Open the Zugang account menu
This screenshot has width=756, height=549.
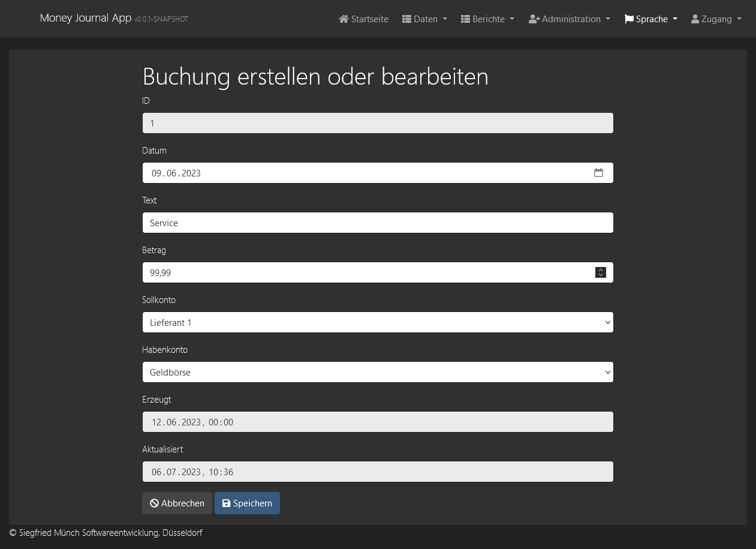tap(716, 19)
